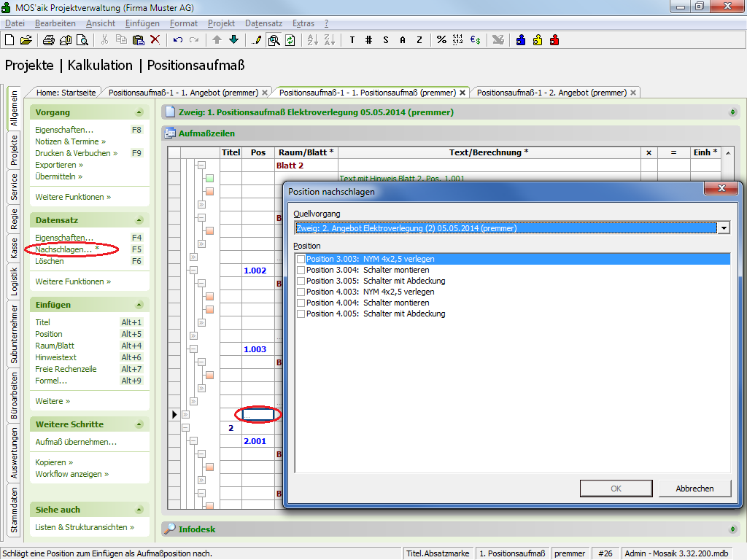
Task: Click the percent sign toolbar icon
Action: (x=441, y=39)
